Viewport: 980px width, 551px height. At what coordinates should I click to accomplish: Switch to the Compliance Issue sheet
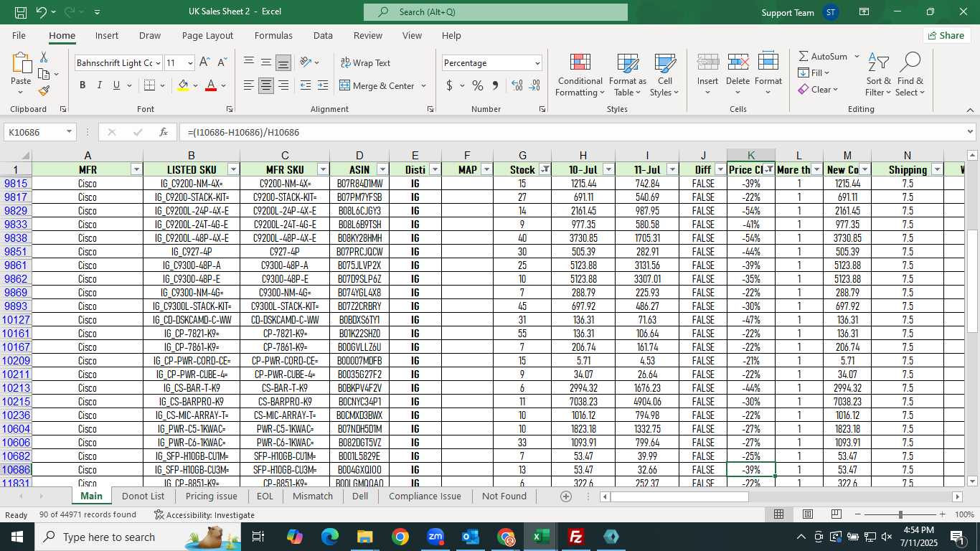tap(425, 496)
